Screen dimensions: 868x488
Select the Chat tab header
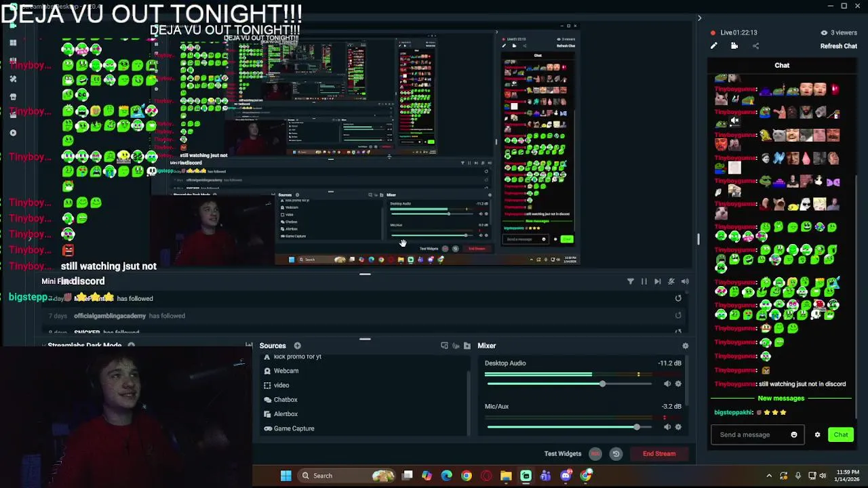click(x=782, y=65)
